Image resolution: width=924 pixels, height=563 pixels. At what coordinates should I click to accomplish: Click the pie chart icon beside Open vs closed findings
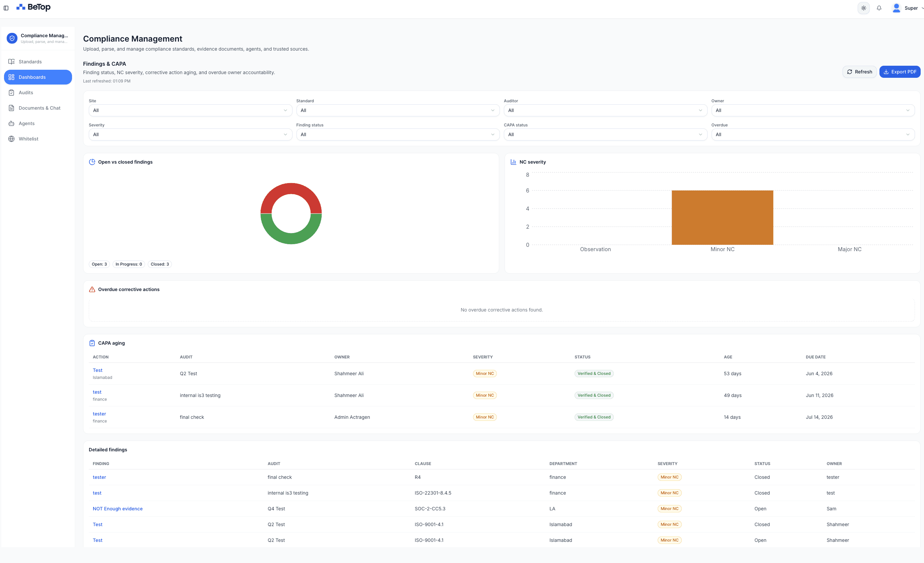tap(92, 162)
